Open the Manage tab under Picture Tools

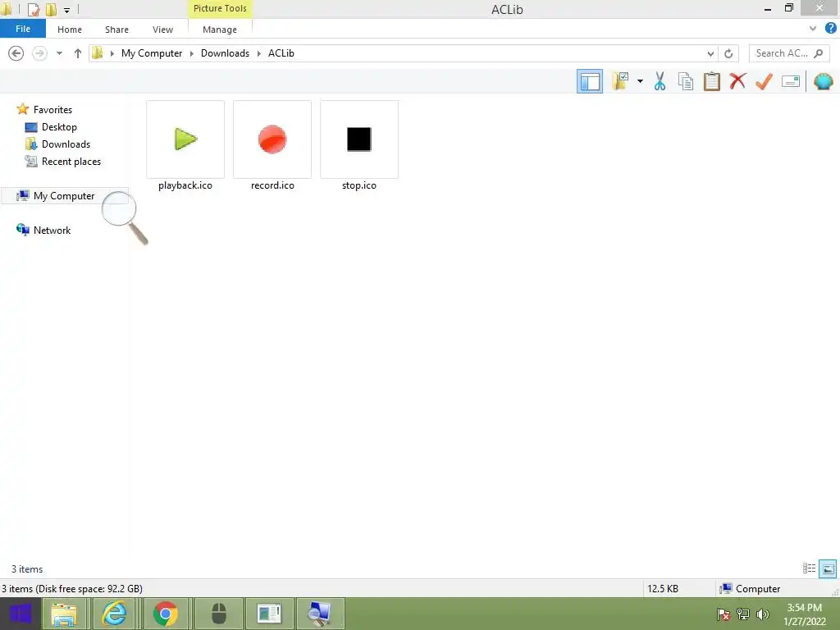pos(220,30)
